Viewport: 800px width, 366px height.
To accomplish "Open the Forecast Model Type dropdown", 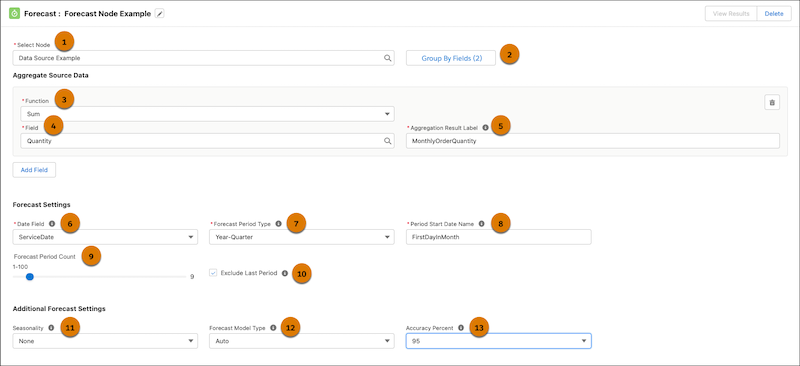I will [302, 341].
